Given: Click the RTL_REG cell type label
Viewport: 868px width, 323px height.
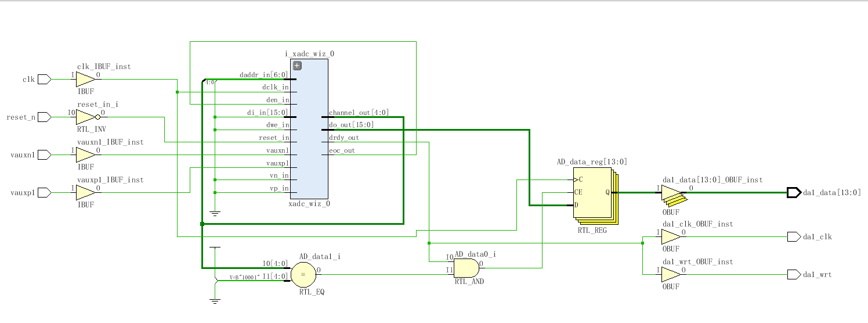Looking at the screenshot, I should 592,231.
